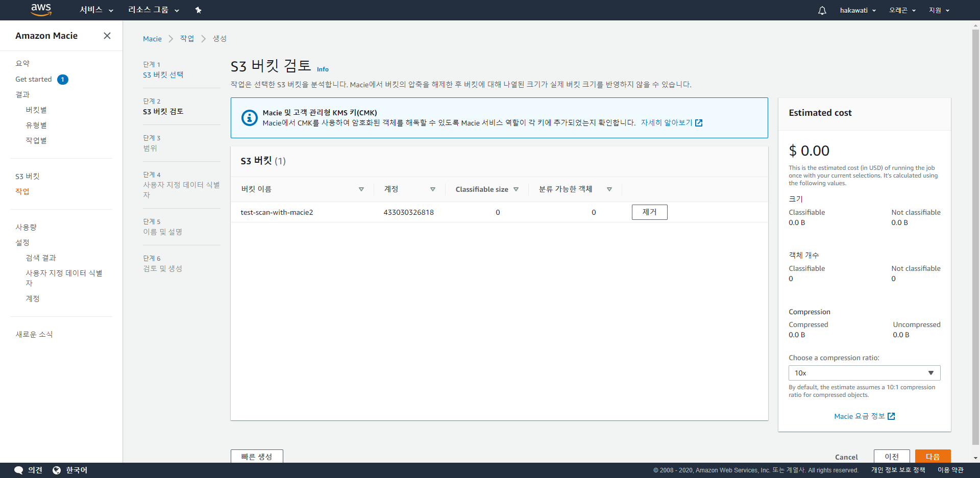This screenshot has height=478, width=980.
Task: Close the Amazon Macie sidebar panel
Action: coord(107,36)
